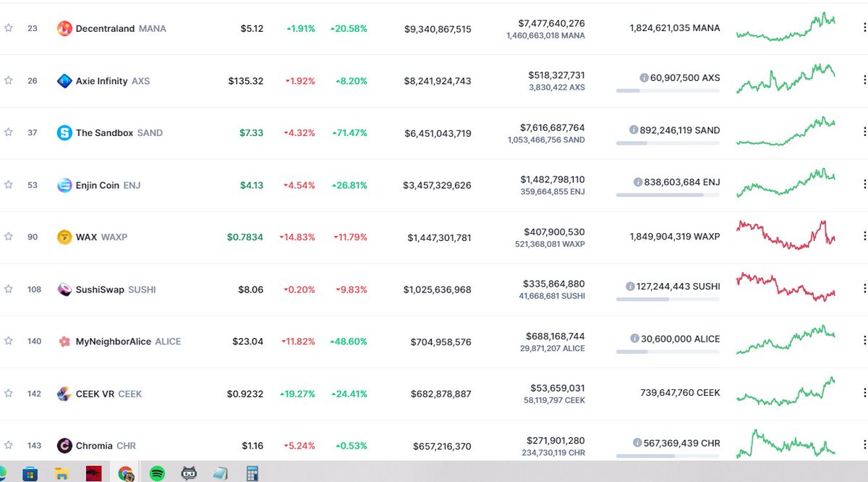868x482 pixels.
Task: Click the info icon beside SUSHI supply
Action: coord(631,286)
